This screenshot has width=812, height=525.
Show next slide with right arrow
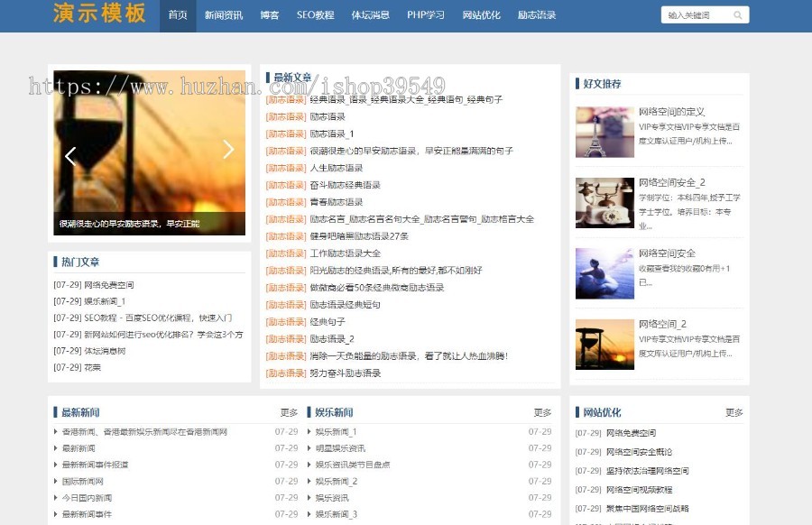click(x=228, y=149)
